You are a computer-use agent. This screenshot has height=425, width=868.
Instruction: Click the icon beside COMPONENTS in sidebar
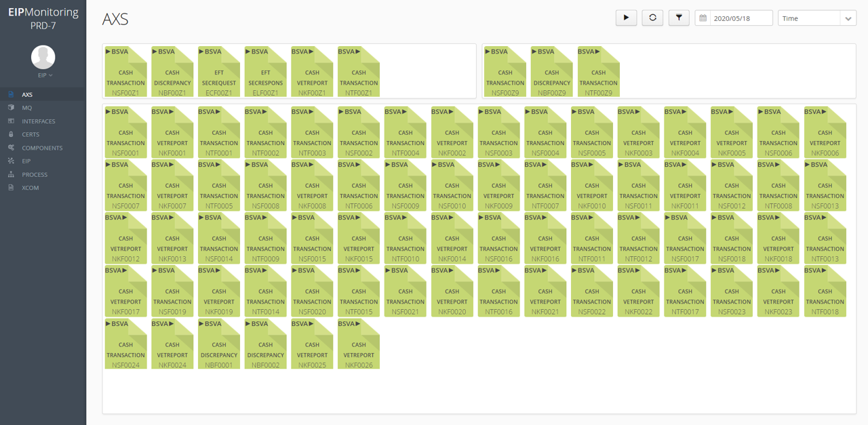tap(11, 148)
